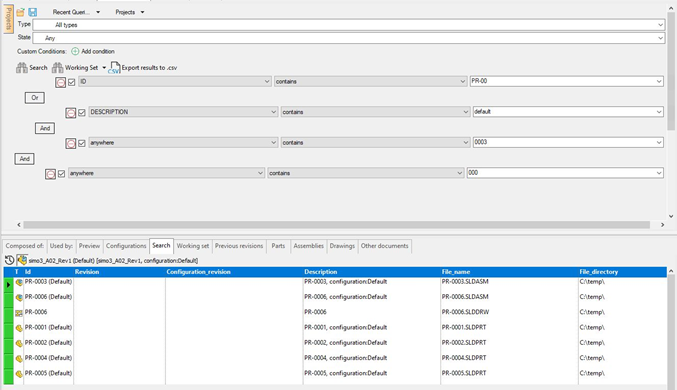The width and height of the screenshot is (677, 390).
Task: Click the part icon of row PR-0002 (Default)
Action: click(19, 343)
